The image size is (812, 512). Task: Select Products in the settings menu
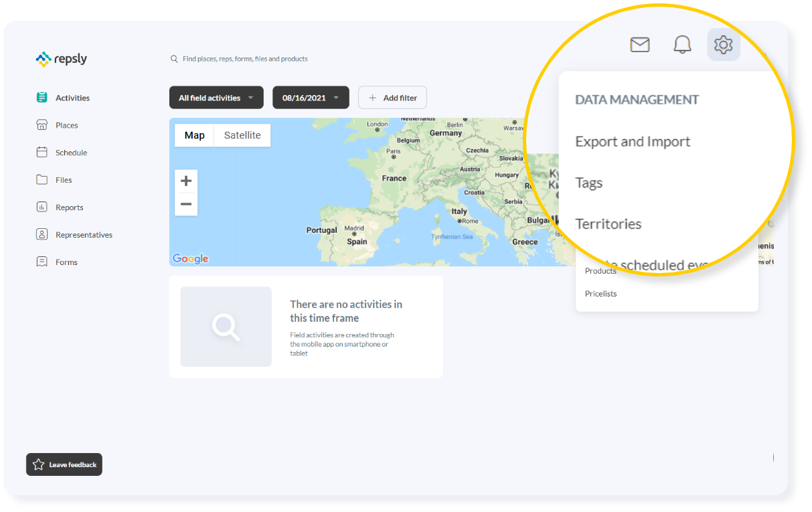tap(600, 271)
